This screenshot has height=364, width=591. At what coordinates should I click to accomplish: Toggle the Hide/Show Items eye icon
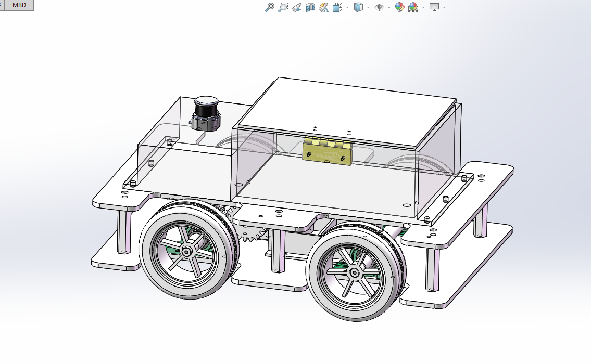(379, 7)
